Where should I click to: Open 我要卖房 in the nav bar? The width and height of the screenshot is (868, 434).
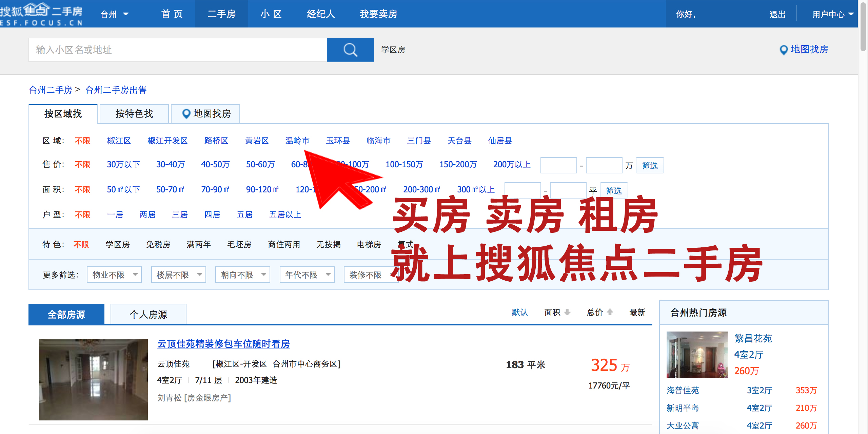(x=378, y=14)
